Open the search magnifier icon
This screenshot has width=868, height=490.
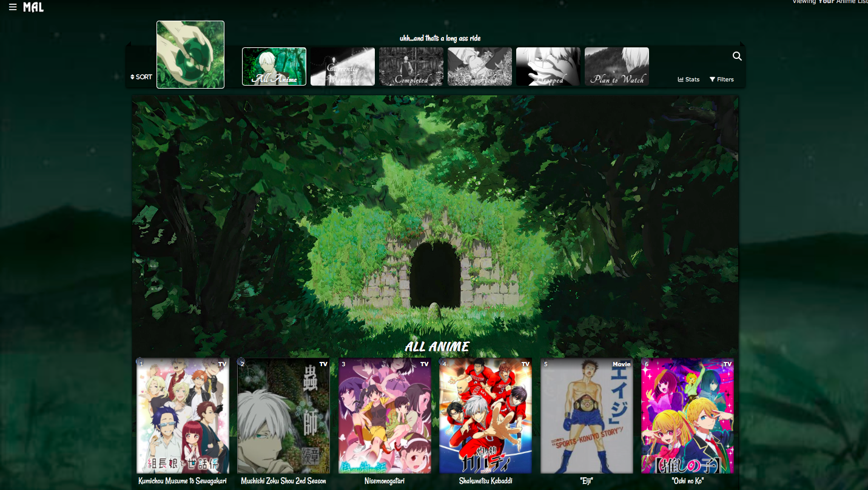coord(737,56)
